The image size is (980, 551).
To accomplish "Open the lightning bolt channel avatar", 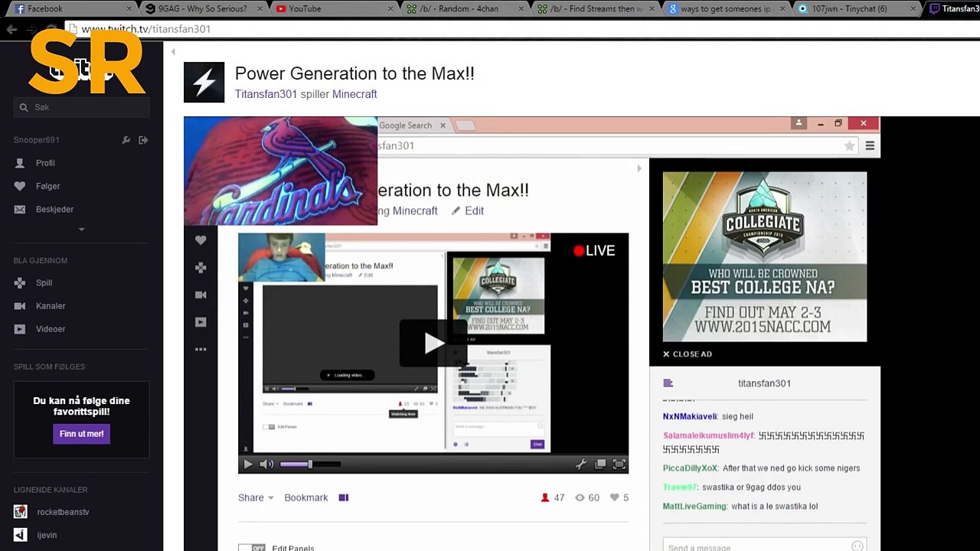I will (204, 82).
